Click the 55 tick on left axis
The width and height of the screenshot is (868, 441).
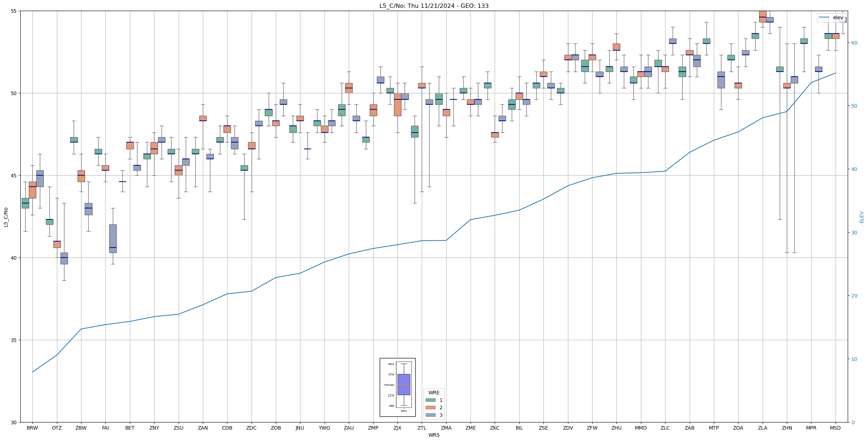pos(14,11)
